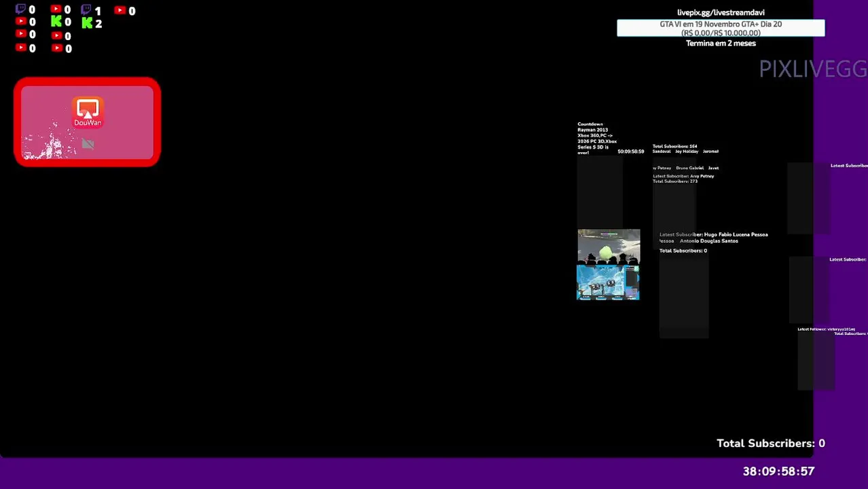Click the "Sandoval" subscriber name
The width and height of the screenshot is (868, 489).
662,151
